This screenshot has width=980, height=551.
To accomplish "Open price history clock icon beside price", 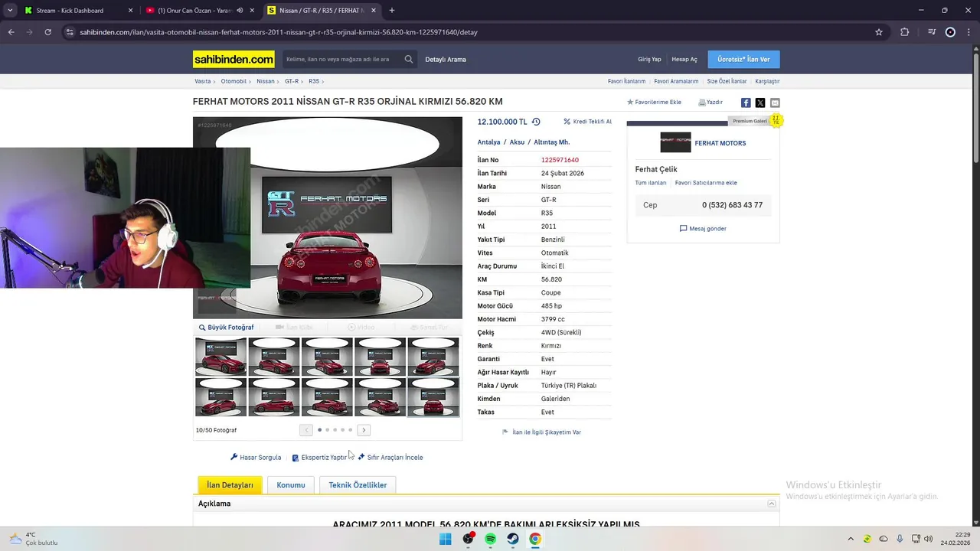I will click(536, 122).
